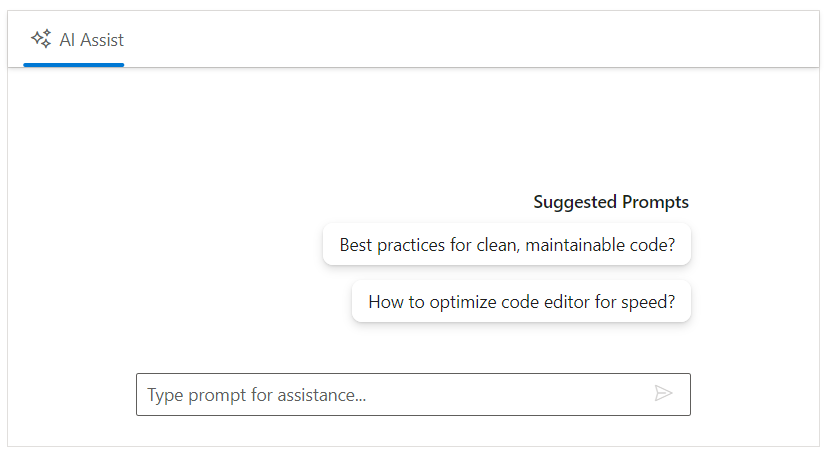Select the AI Assist tab label text

pos(92,41)
